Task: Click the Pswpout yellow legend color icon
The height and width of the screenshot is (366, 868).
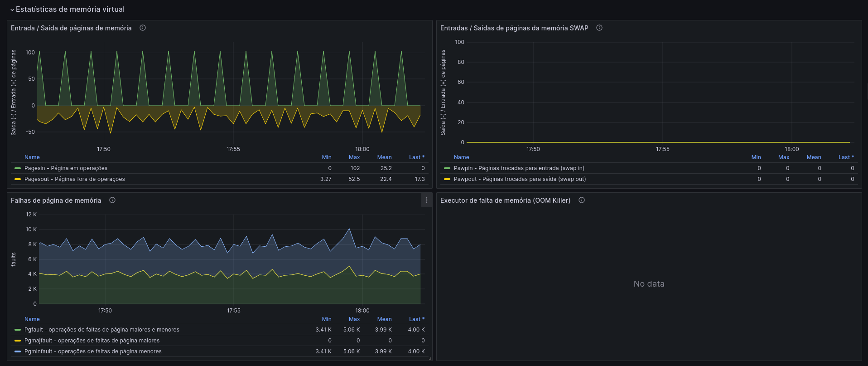Action: click(447, 179)
